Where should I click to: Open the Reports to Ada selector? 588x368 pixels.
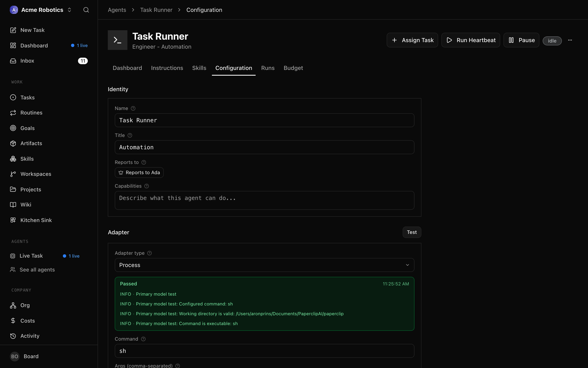pos(139,173)
